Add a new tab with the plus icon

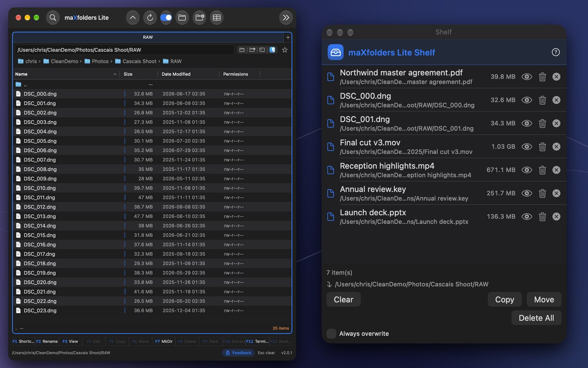point(288,37)
